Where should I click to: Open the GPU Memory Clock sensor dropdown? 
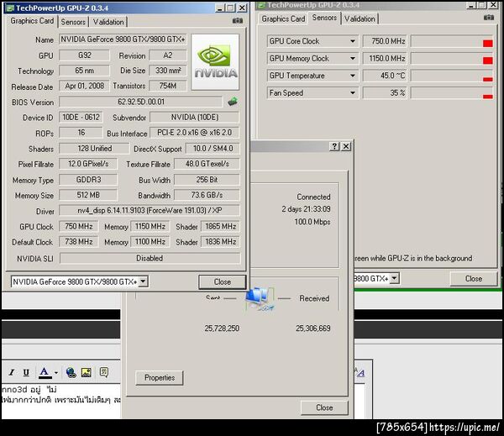click(x=353, y=59)
